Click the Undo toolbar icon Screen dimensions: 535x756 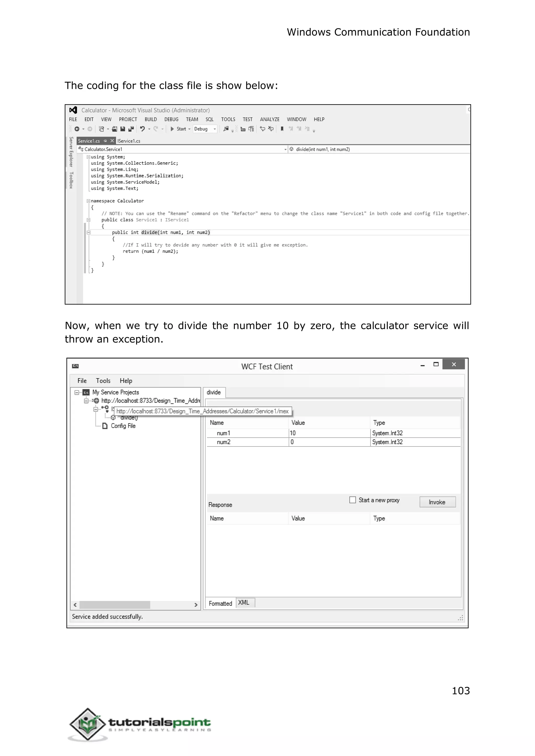(x=142, y=129)
